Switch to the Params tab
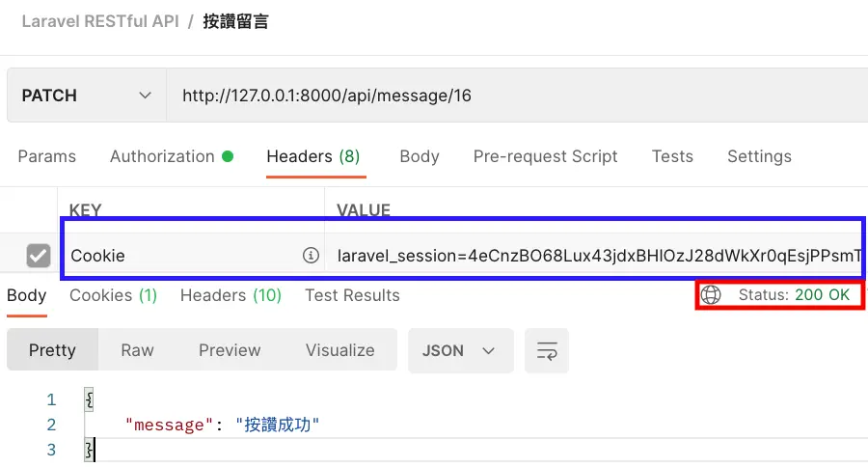Viewport: 868px width, 467px height. [46, 156]
